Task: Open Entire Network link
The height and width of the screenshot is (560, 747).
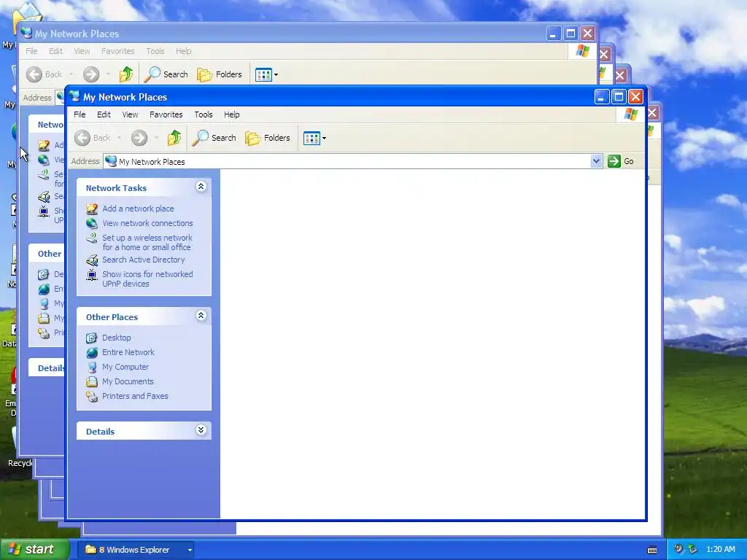Action: pos(128,352)
